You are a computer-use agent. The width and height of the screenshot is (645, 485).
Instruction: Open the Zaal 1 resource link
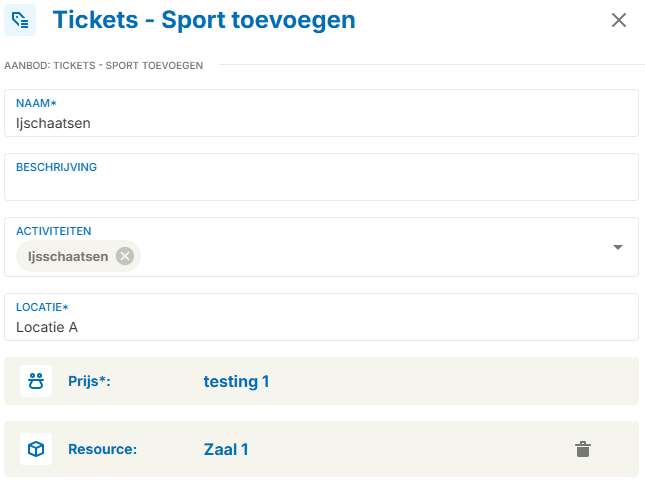pyautogui.click(x=226, y=449)
